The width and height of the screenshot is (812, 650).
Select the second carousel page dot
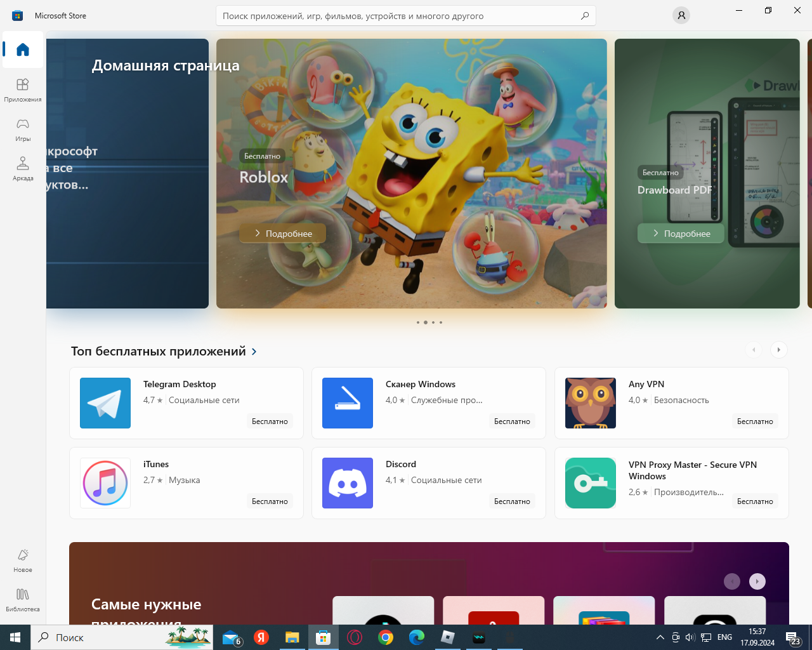click(426, 322)
